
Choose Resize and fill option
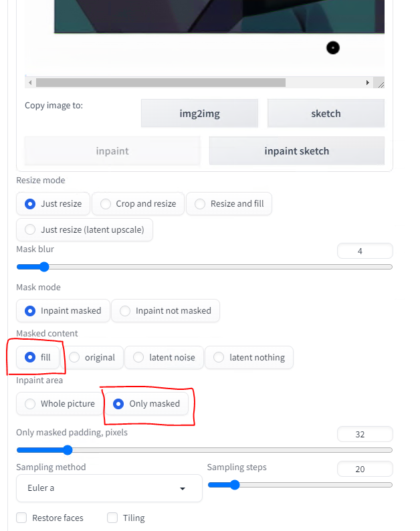coord(229,204)
